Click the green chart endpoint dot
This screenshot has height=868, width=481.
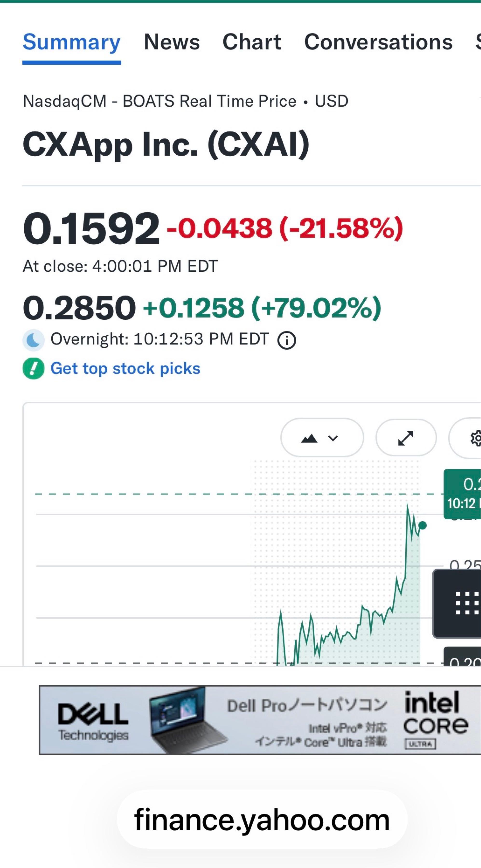422,525
